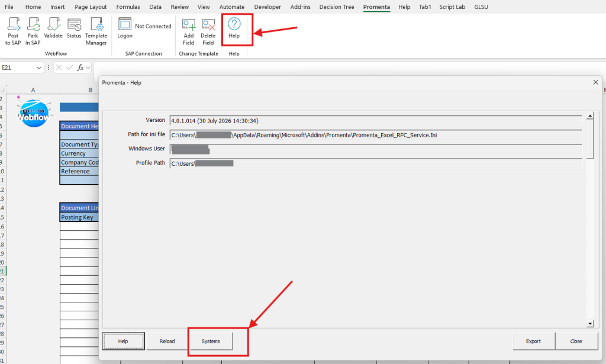Screen dimensions: 606x364
Task: Open the Page Layout tab
Action: click(91, 7)
